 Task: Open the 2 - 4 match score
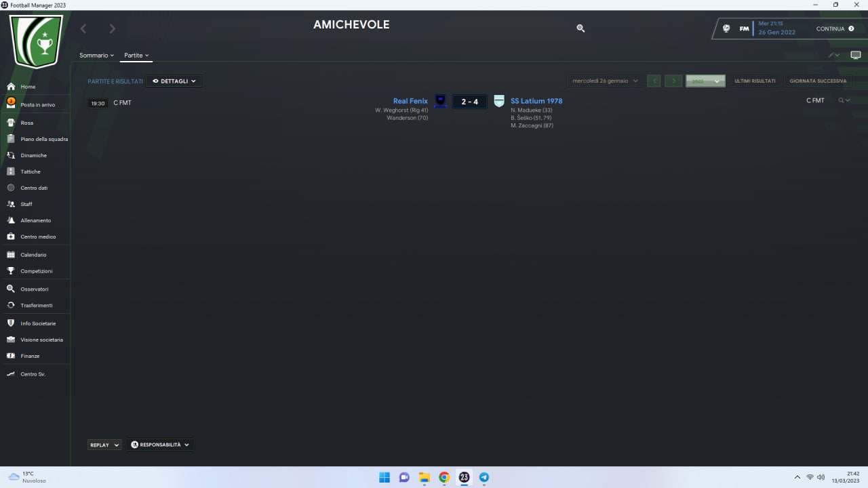point(470,102)
